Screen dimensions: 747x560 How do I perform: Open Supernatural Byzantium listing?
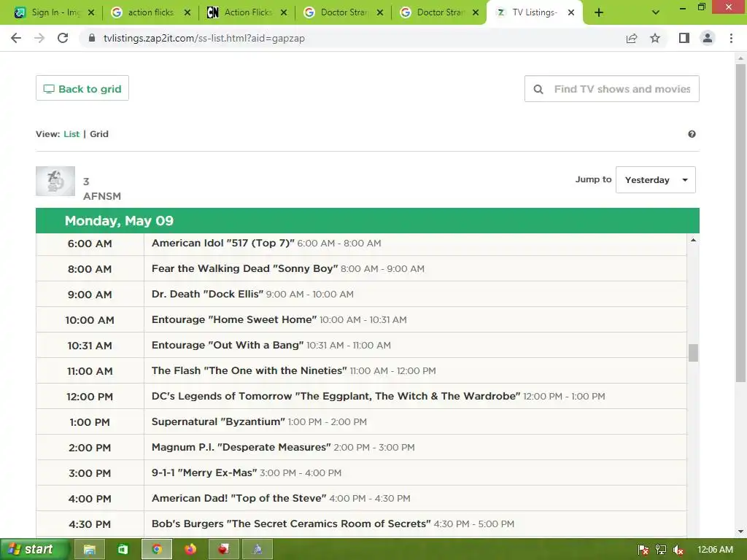(218, 422)
